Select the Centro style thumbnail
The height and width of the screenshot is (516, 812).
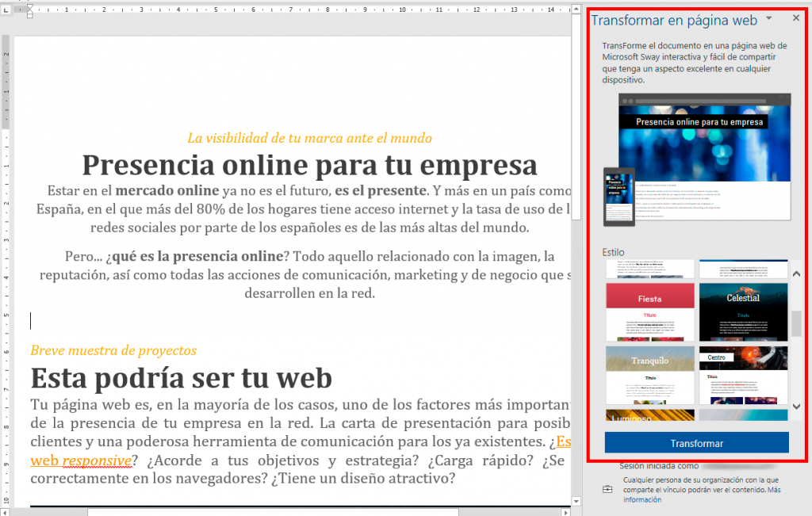click(x=743, y=375)
